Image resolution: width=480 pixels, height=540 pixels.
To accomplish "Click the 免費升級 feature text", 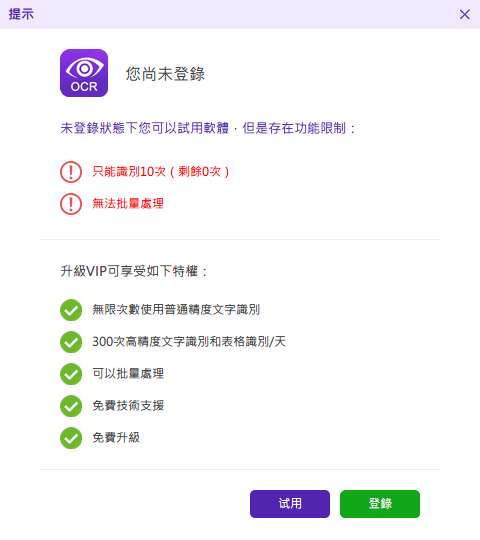I will (116, 438).
